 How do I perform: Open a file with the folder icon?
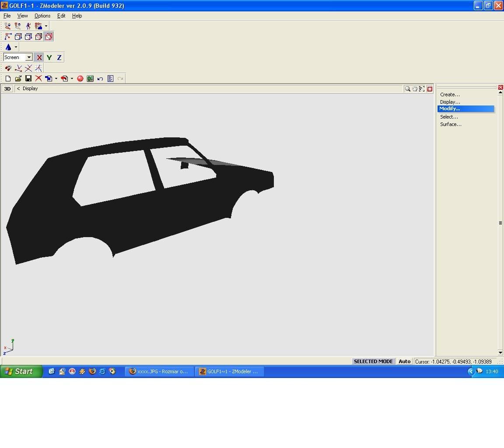click(18, 78)
